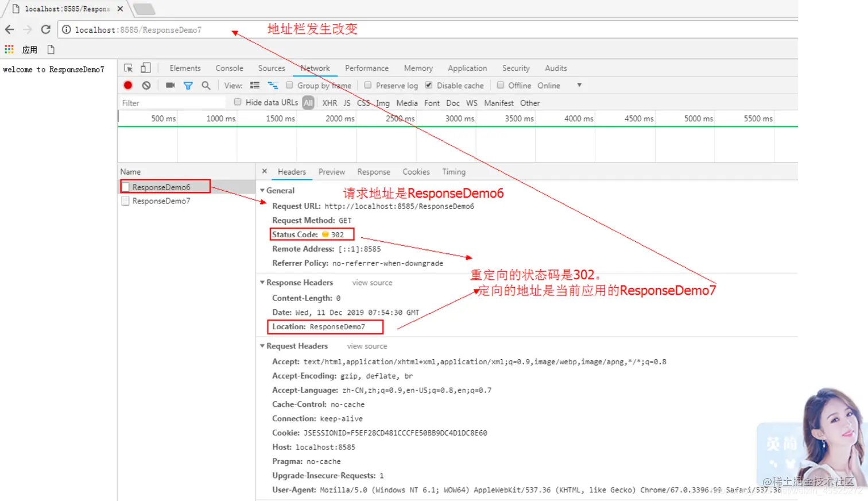868x501 pixels.
Task: Click the 2000 ms timeline marker
Action: coord(340,118)
